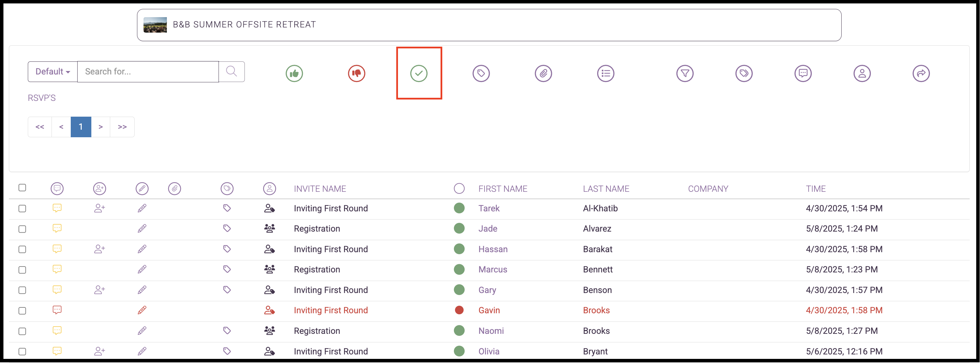Sort by INVITE NAME column header
This screenshot has width=980, height=363.
click(320, 189)
